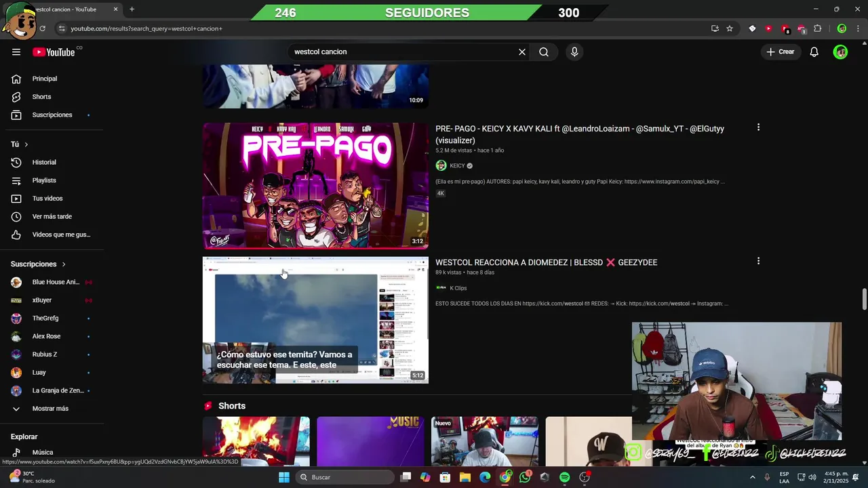
Task: Open Alex Rose channel subscription
Action: tap(52, 336)
